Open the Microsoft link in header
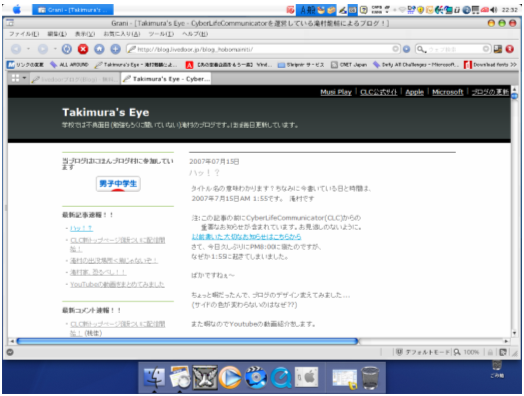The image size is (524, 396). point(447,92)
